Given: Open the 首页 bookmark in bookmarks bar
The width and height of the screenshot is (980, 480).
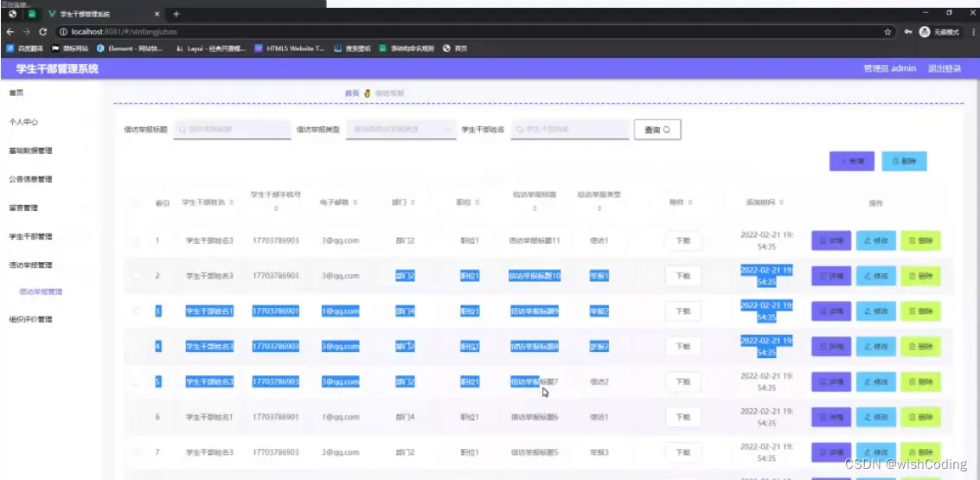Looking at the screenshot, I should pos(455,48).
